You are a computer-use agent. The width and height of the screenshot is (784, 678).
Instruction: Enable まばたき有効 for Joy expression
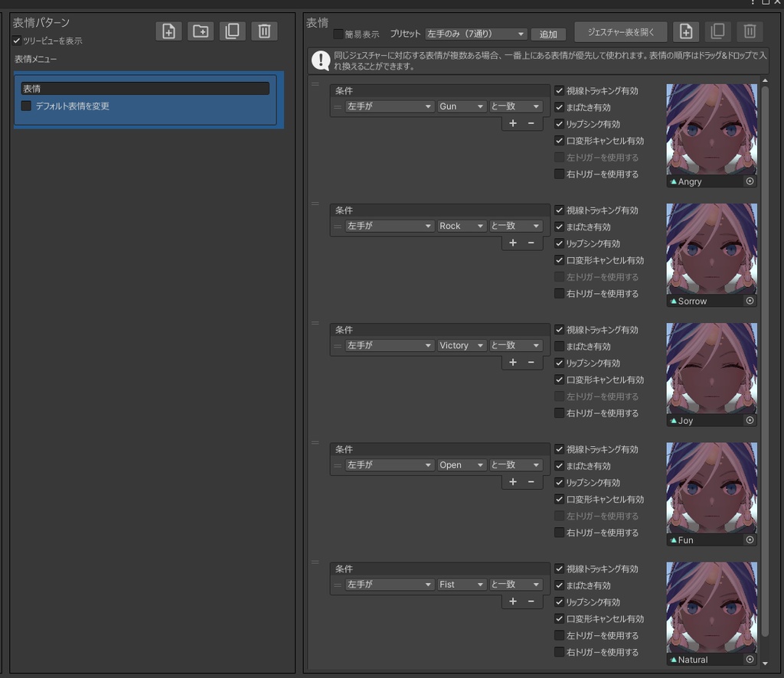(x=559, y=346)
